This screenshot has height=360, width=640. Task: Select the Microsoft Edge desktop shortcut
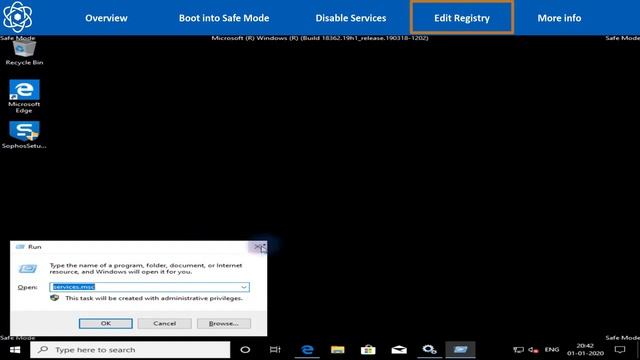24,96
